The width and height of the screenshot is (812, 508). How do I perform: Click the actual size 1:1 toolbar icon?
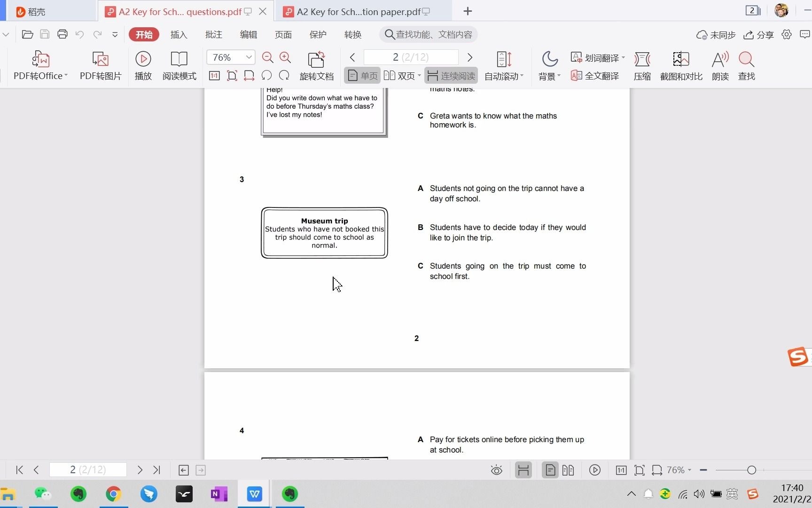214,76
